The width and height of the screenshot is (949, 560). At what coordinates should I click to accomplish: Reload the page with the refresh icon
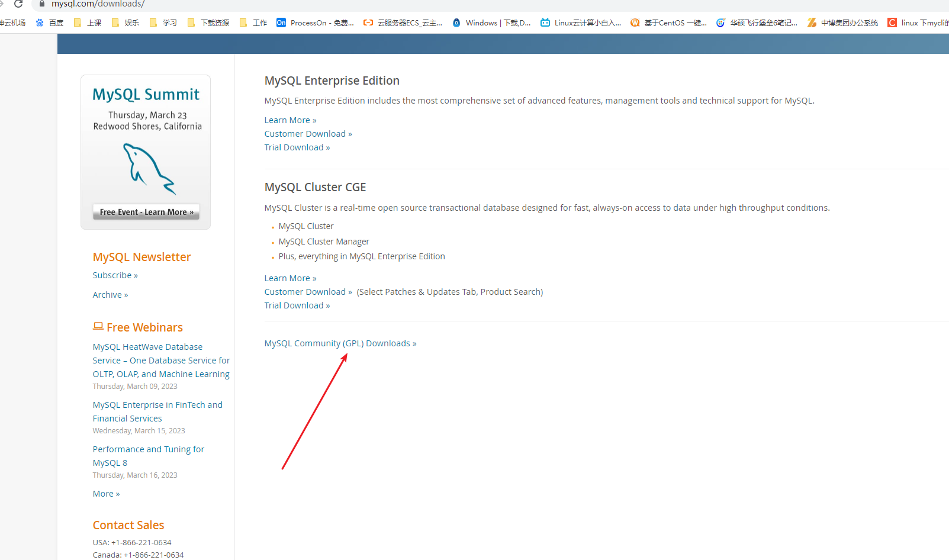click(x=18, y=4)
